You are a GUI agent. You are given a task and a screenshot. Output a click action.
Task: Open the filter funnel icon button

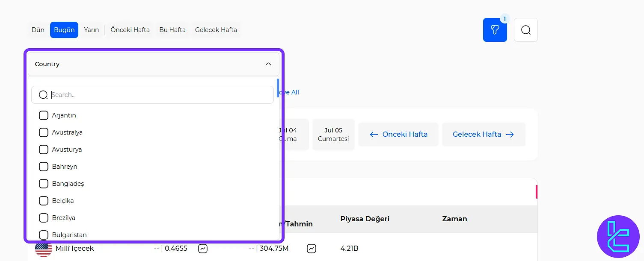[x=495, y=30]
